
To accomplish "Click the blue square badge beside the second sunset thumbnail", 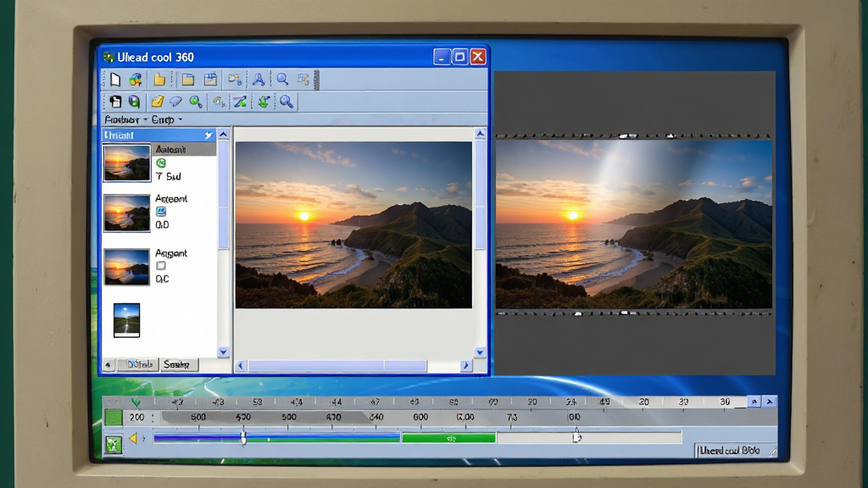I will pyautogui.click(x=161, y=211).
